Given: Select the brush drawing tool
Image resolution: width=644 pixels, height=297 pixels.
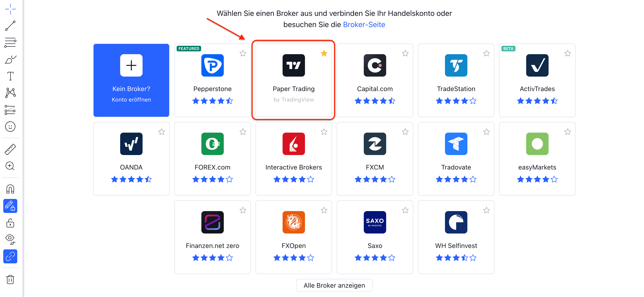Looking at the screenshot, I should tap(10, 60).
